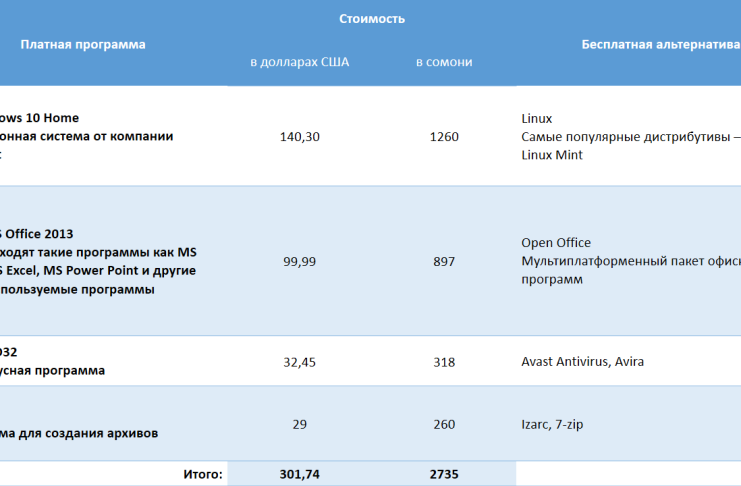Click the 'усная программа' description text
The height and width of the screenshot is (486, 741).
coord(52,370)
